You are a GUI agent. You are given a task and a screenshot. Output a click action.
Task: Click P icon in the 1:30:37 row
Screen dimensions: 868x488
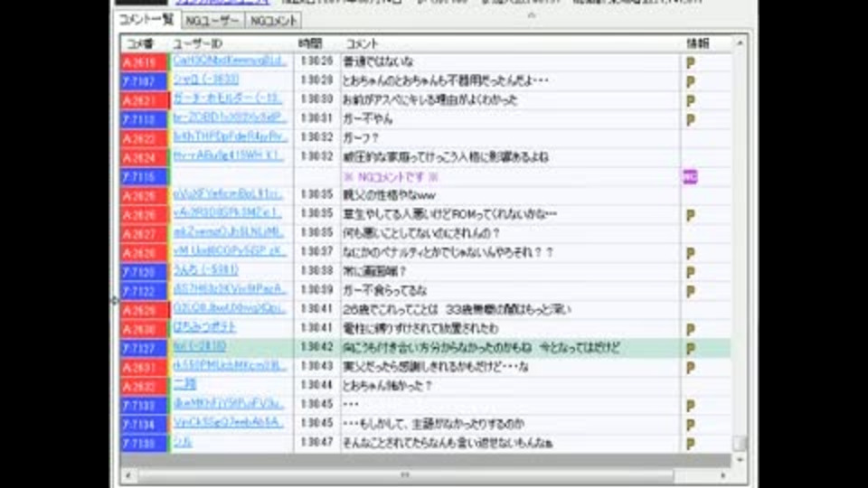coord(690,253)
